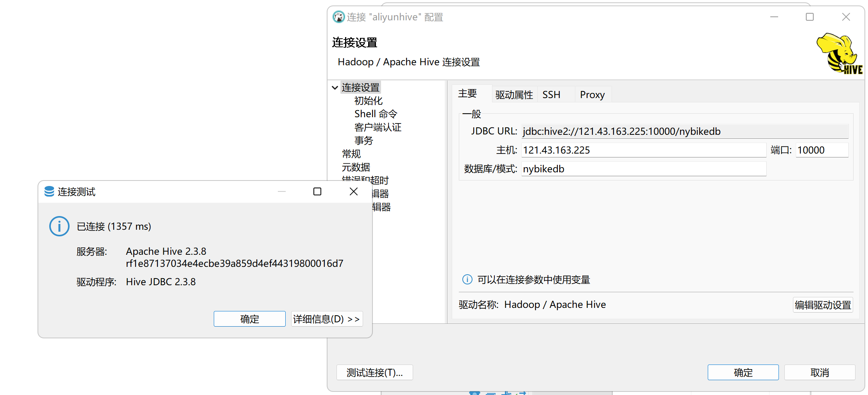Screen dimensions: 868x395
Task: Click text Hive JDBC 2.3.8
Action: point(161,282)
